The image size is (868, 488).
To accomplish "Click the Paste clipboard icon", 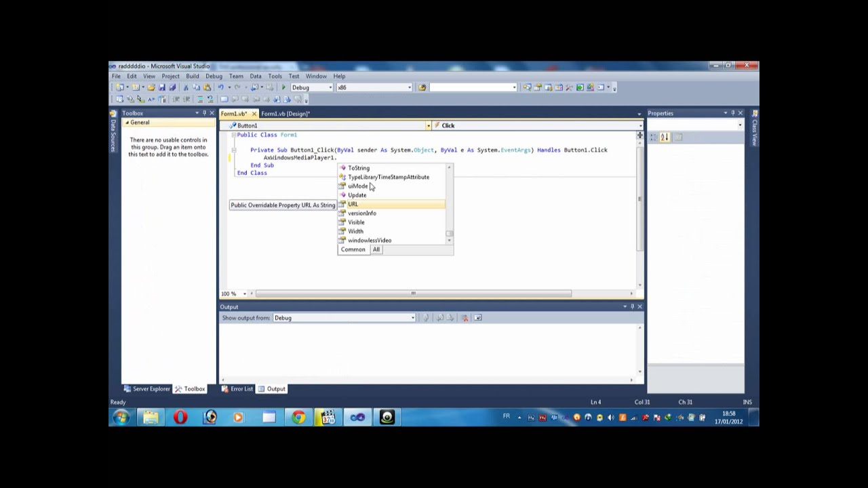I will pyautogui.click(x=207, y=87).
